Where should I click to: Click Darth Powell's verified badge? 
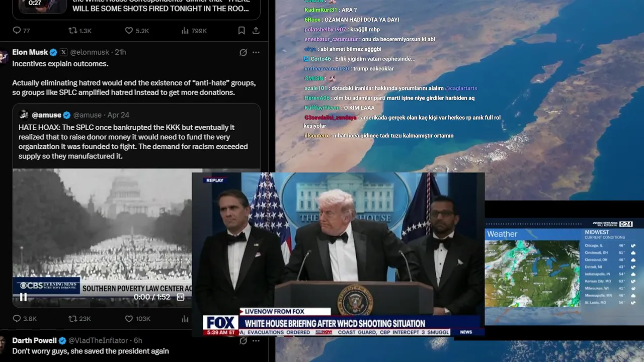pyautogui.click(x=62, y=340)
